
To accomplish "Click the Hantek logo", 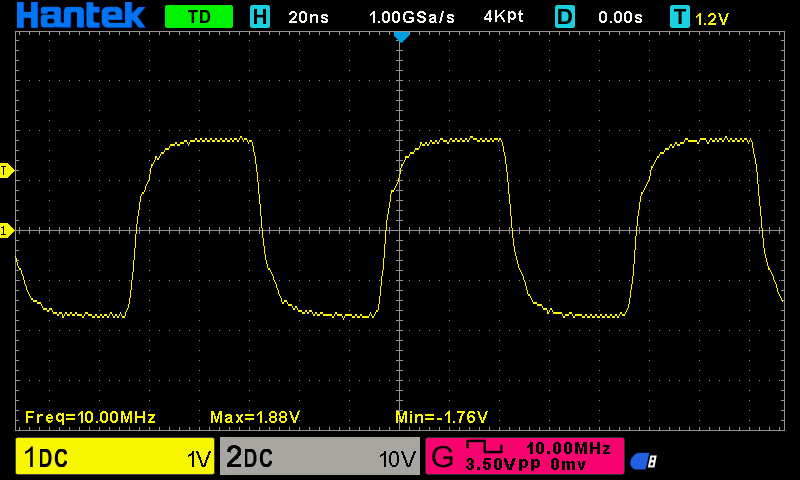I will click(81, 16).
